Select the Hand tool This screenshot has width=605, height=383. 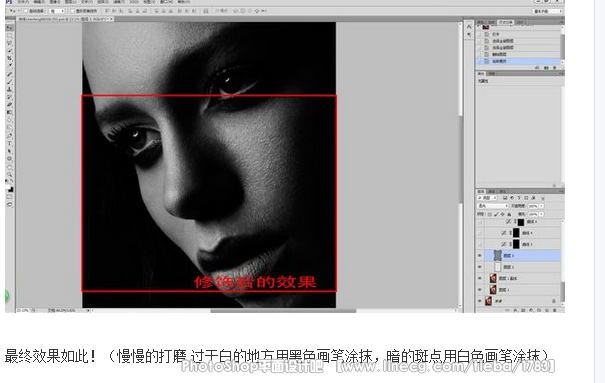[x=9, y=167]
